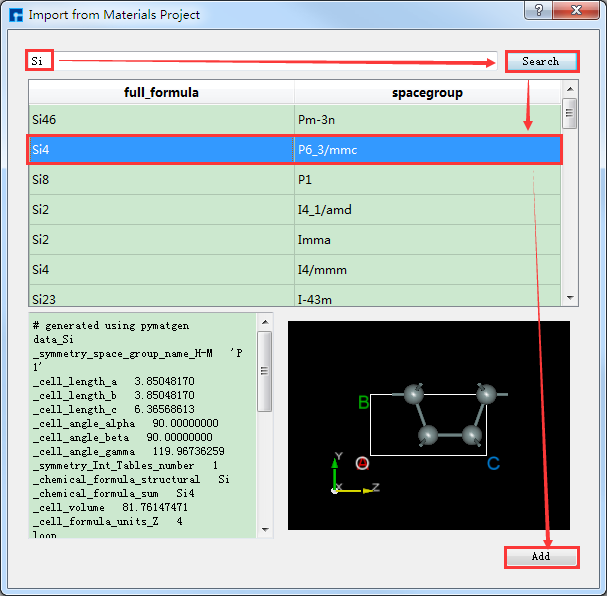Image resolution: width=607 pixels, height=596 pixels.
Task: Click the results table scroll up arrow
Action: (x=570, y=89)
